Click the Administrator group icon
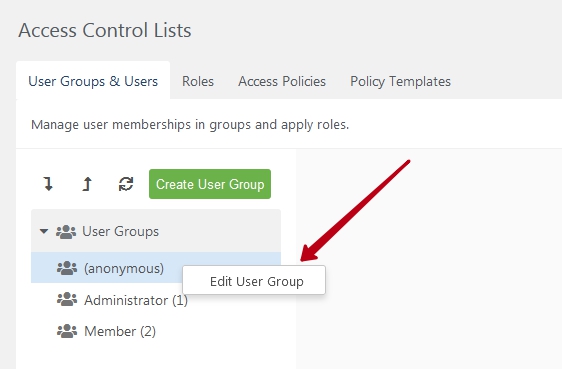562x369 pixels. (67, 299)
